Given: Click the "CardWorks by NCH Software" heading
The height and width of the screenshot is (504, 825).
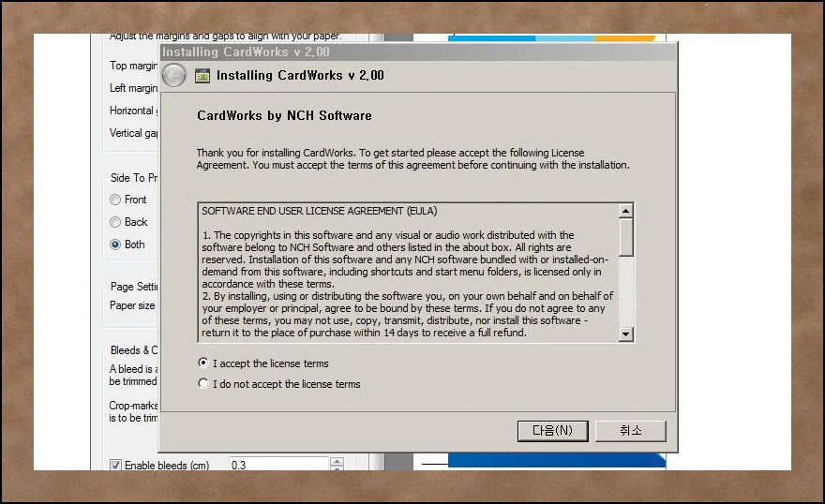Looking at the screenshot, I should point(284,116).
